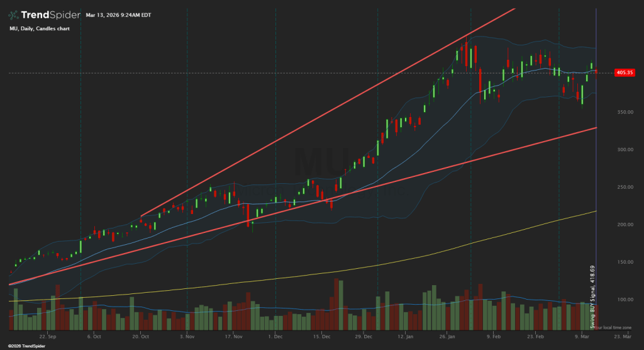Viewport: 644px width, 350px height.
Task: Click the 100.00 price axis label
Action: coord(625,300)
